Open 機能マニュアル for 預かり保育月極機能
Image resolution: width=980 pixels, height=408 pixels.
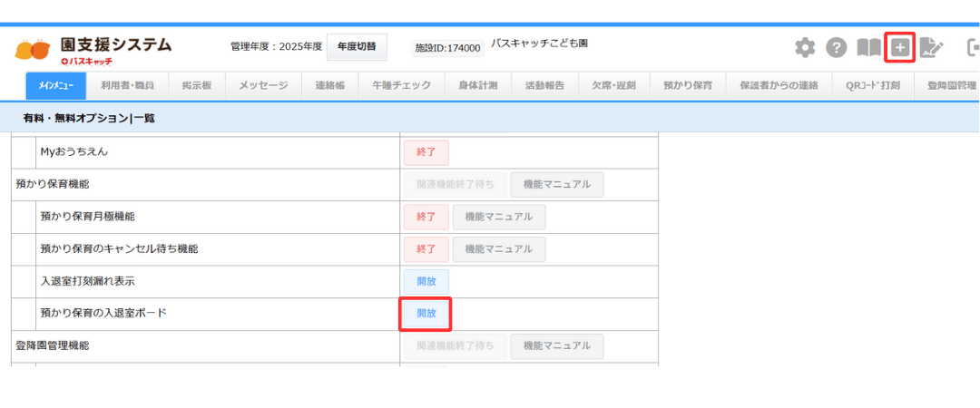[x=500, y=217]
